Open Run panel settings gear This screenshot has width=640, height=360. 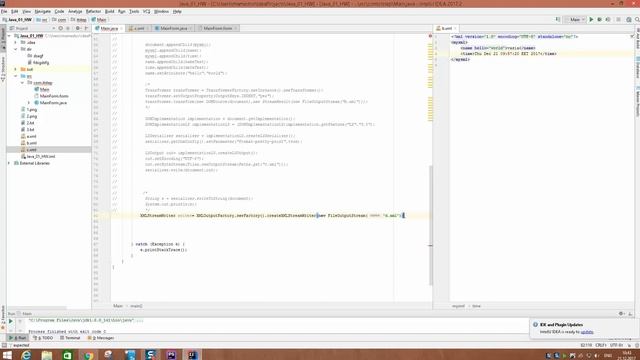(x=621, y=313)
